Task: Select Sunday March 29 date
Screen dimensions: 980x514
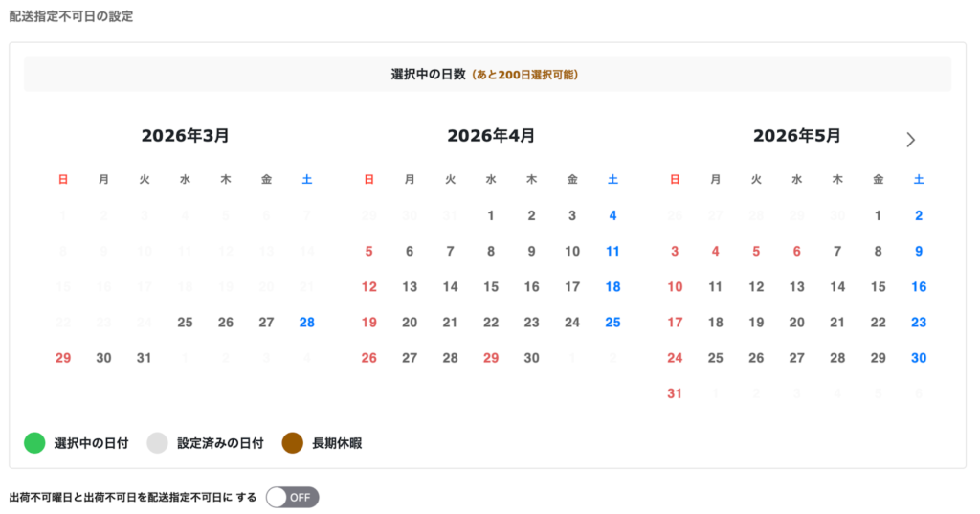Action: (63, 358)
